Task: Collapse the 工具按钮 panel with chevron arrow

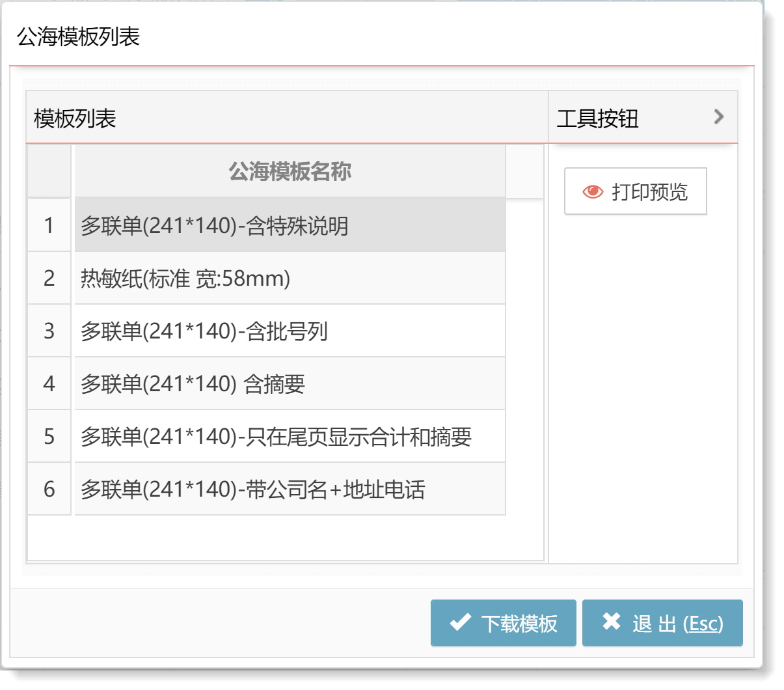Action: pos(718,117)
